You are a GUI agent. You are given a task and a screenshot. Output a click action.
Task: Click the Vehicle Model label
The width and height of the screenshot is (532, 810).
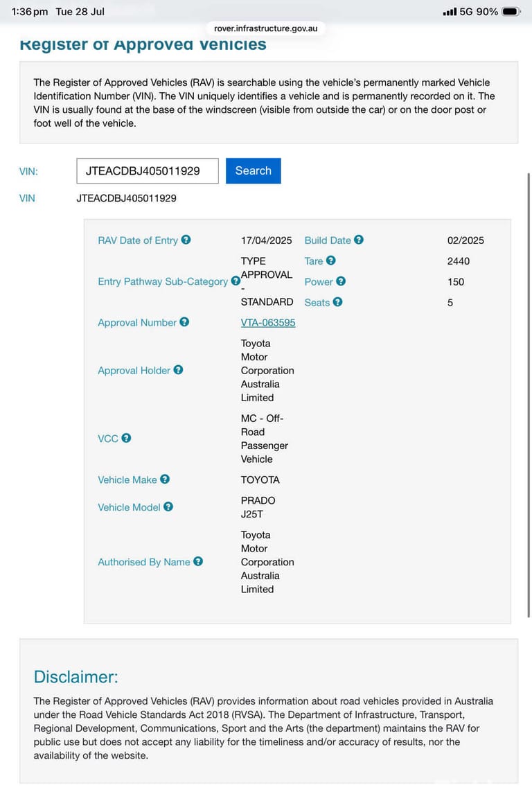pos(129,507)
